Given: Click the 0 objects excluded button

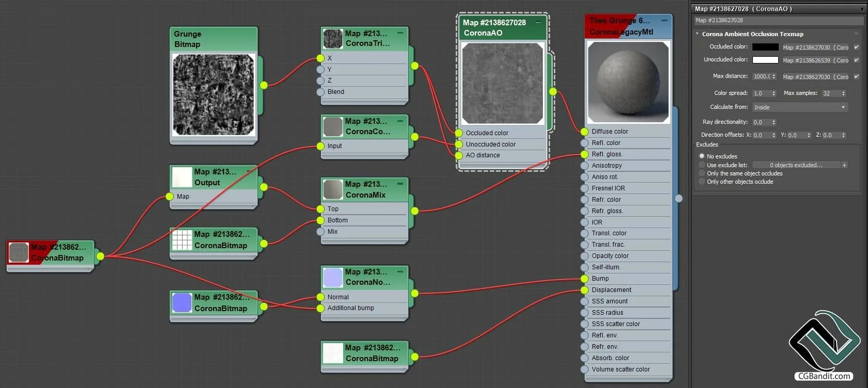Looking at the screenshot, I should coord(796,165).
